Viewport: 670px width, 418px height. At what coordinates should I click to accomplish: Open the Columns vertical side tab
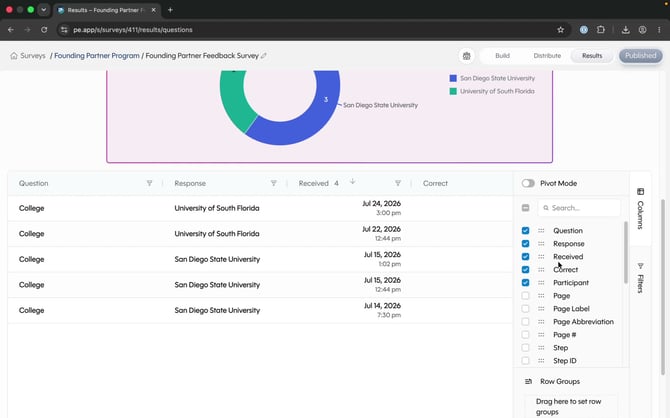pos(640,209)
